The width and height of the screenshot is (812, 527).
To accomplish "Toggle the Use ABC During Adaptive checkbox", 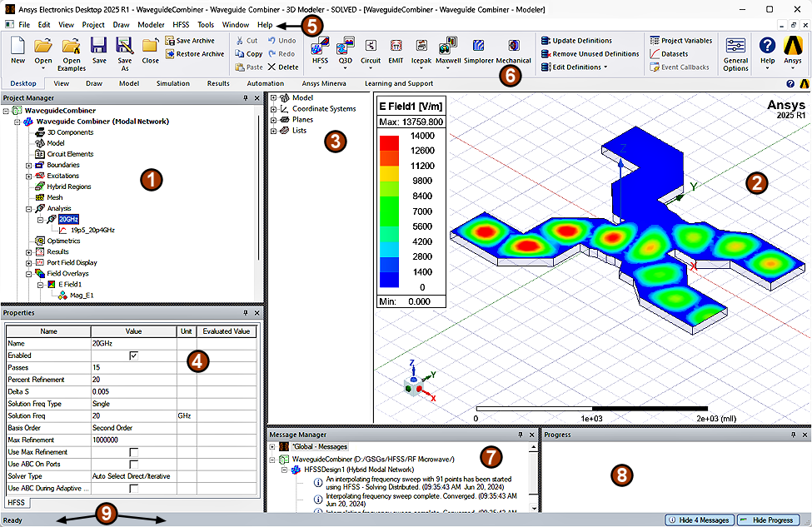I will point(133,488).
